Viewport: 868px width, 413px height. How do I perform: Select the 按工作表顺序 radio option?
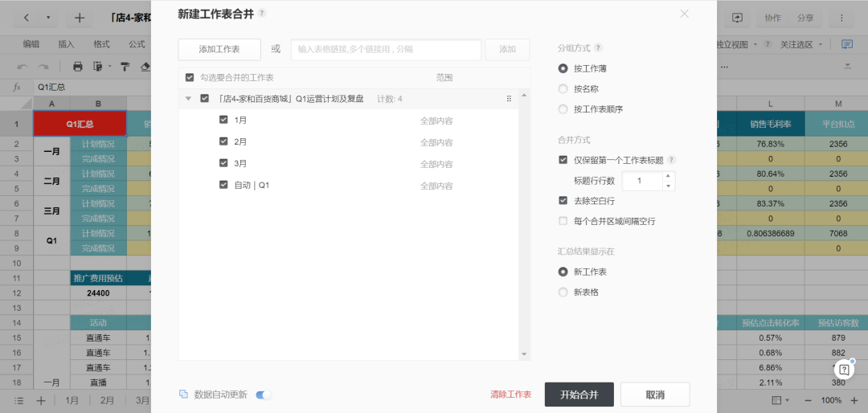(x=563, y=109)
